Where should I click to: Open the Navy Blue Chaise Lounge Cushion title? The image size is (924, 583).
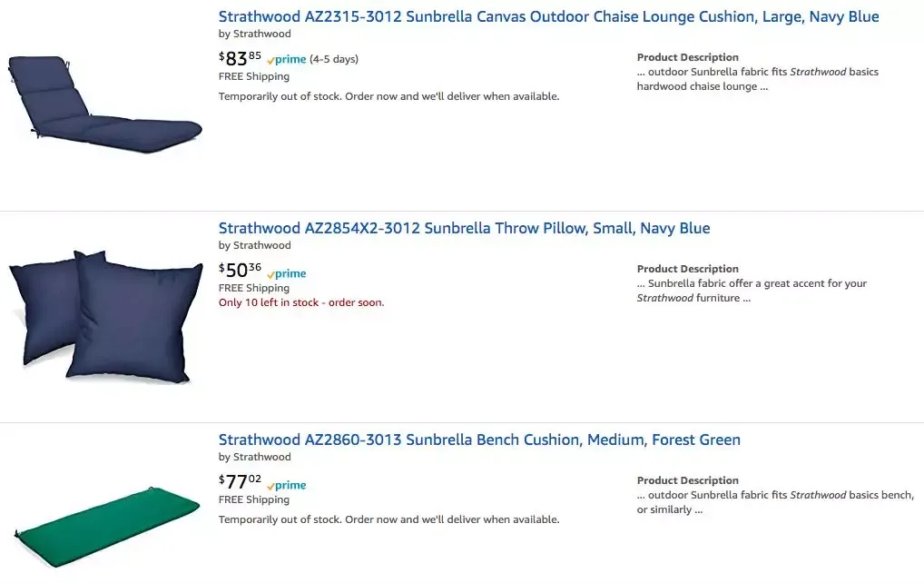(548, 16)
